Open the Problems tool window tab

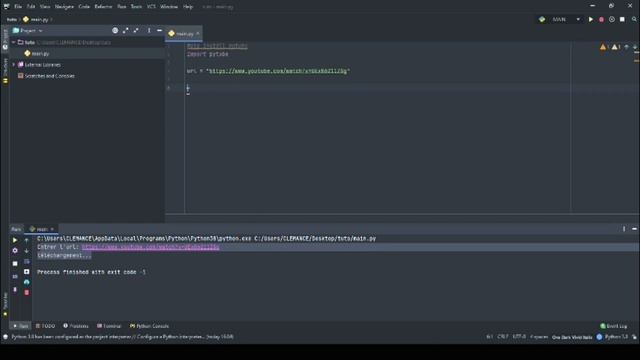[76, 326]
